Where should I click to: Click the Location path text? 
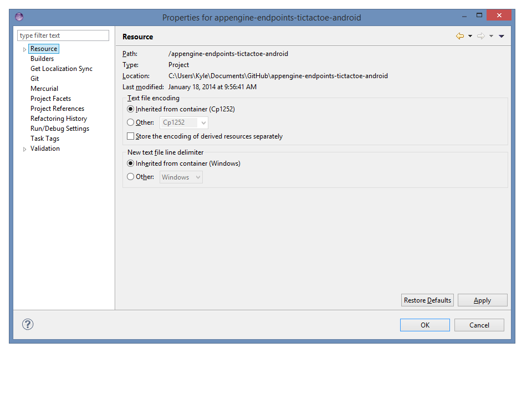(278, 76)
